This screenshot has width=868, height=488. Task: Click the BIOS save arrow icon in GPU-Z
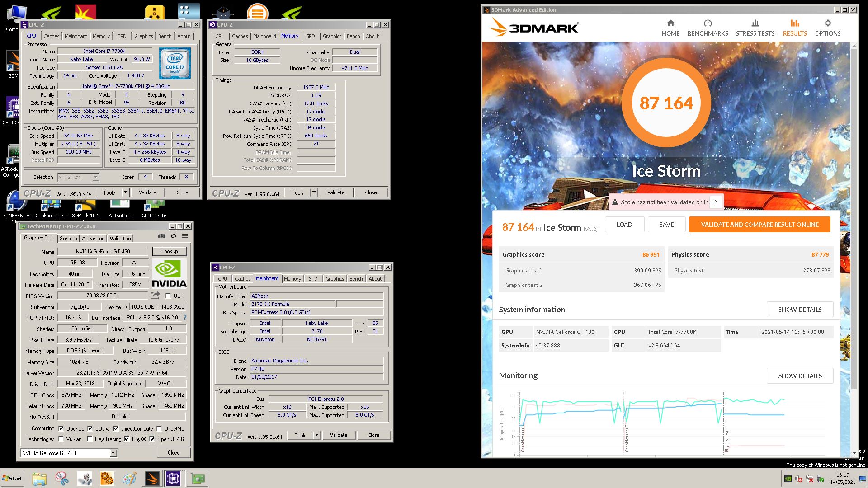pyautogui.click(x=155, y=296)
